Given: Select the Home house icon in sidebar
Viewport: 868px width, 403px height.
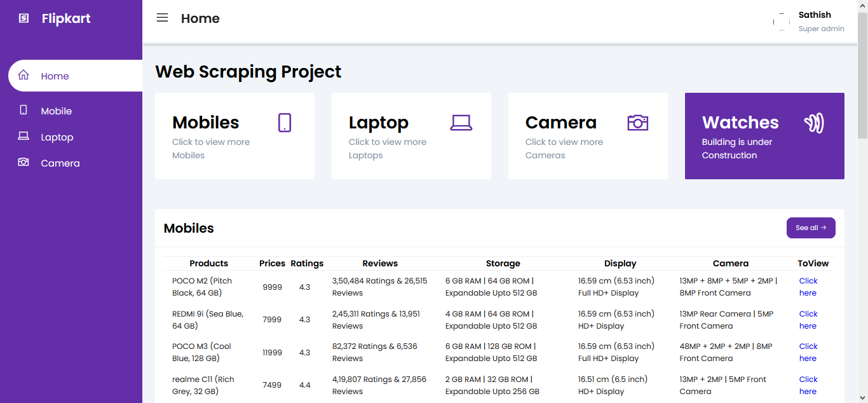Looking at the screenshot, I should tap(24, 75).
